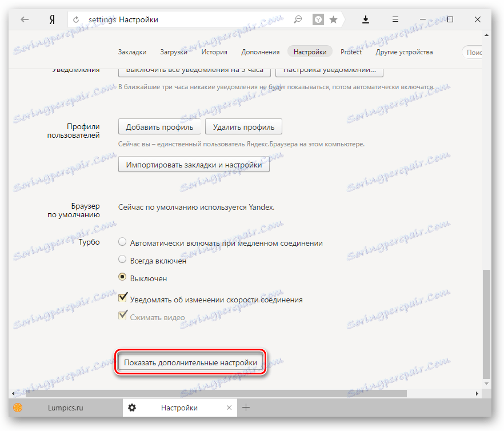Screen dimensions: 504x431
Task: Click the back arrow navigation icon
Action: (25, 19)
